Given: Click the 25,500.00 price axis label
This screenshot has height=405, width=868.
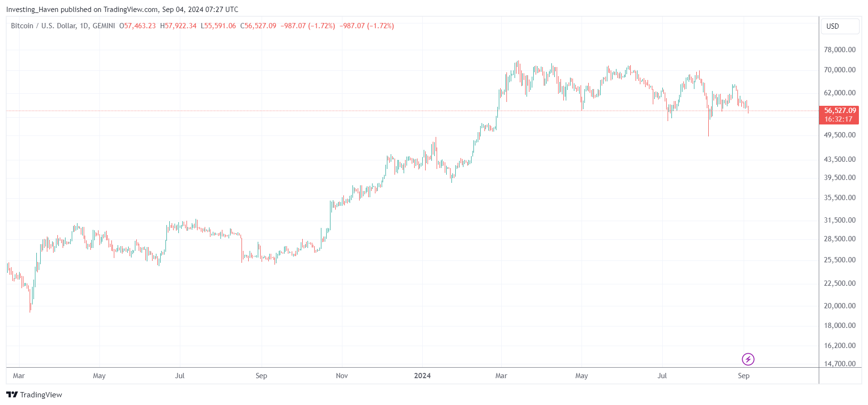Looking at the screenshot, I should (840, 260).
